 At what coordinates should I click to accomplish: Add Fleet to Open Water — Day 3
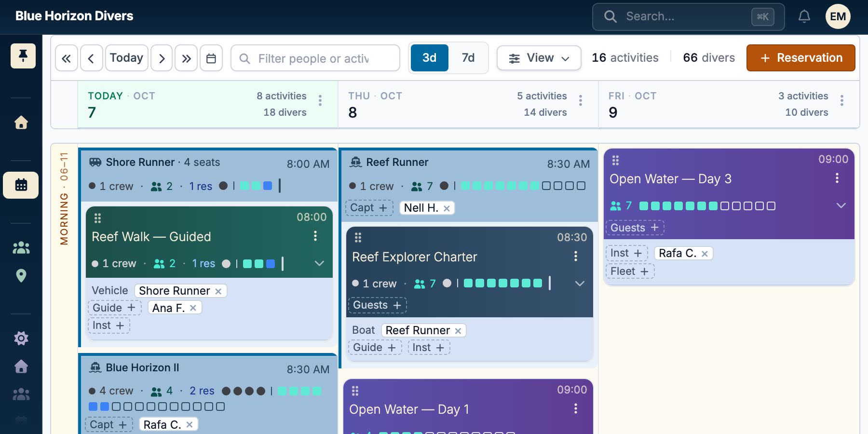[x=630, y=271]
